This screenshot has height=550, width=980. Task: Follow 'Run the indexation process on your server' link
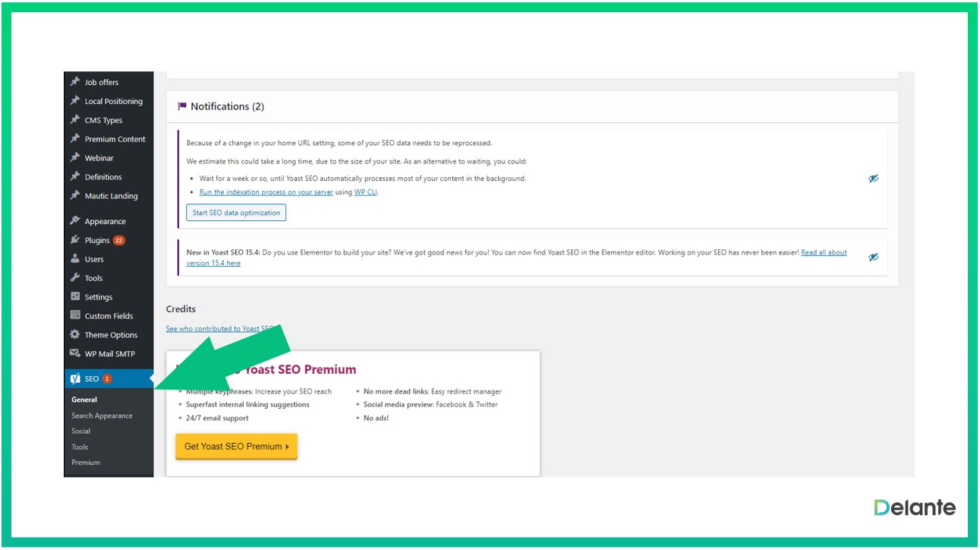(266, 193)
